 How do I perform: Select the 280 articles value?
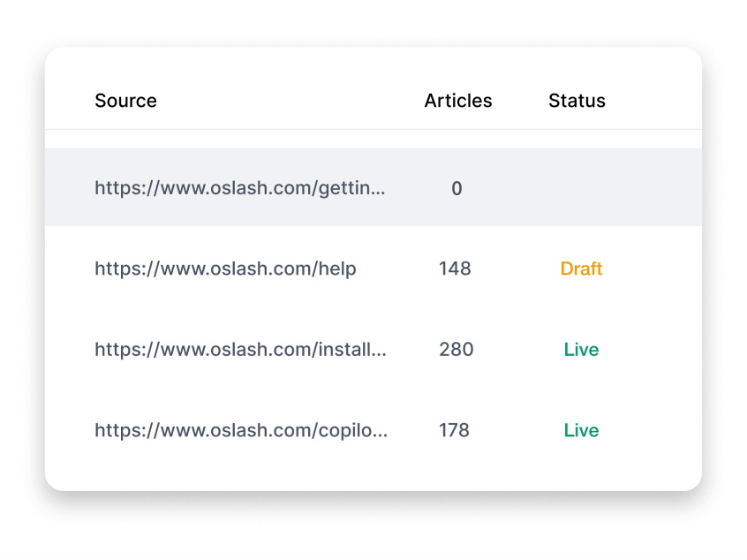pyautogui.click(x=456, y=350)
